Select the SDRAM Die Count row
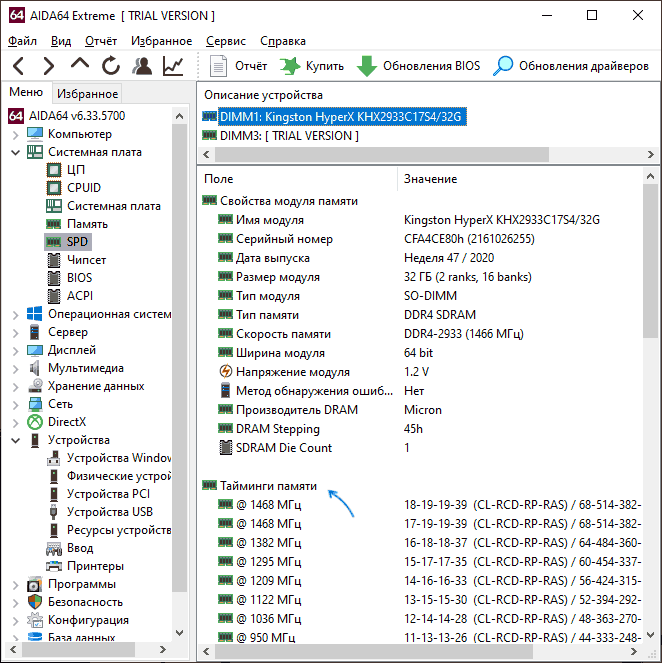Image resolution: width=662 pixels, height=663 pixels. (x=421, y=448)
